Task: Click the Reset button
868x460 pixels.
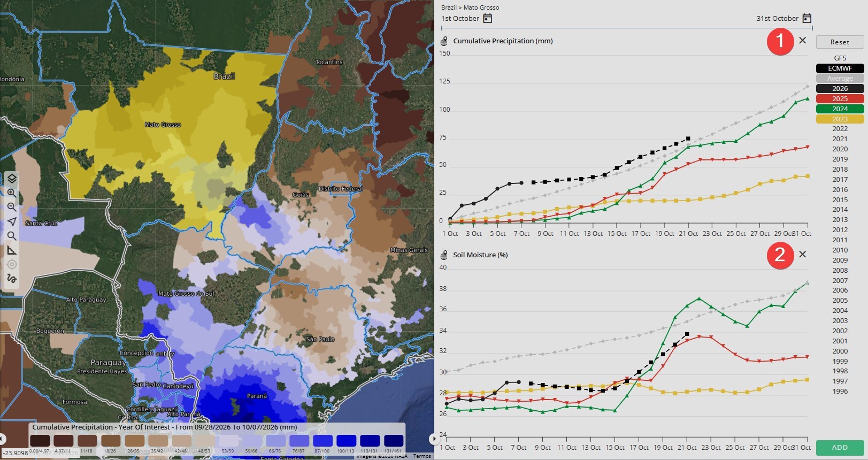Action: point(840,42)
